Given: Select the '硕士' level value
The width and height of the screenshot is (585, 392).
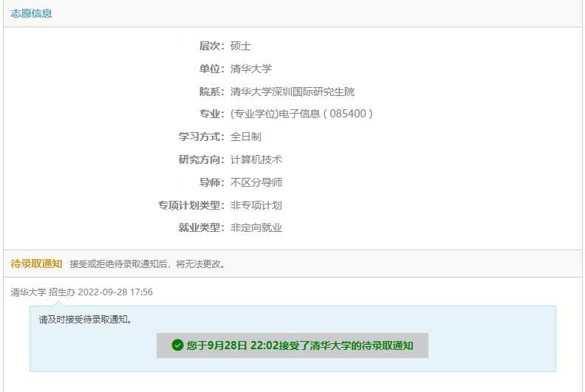Looking at the screenshot, I should [241, 46].
